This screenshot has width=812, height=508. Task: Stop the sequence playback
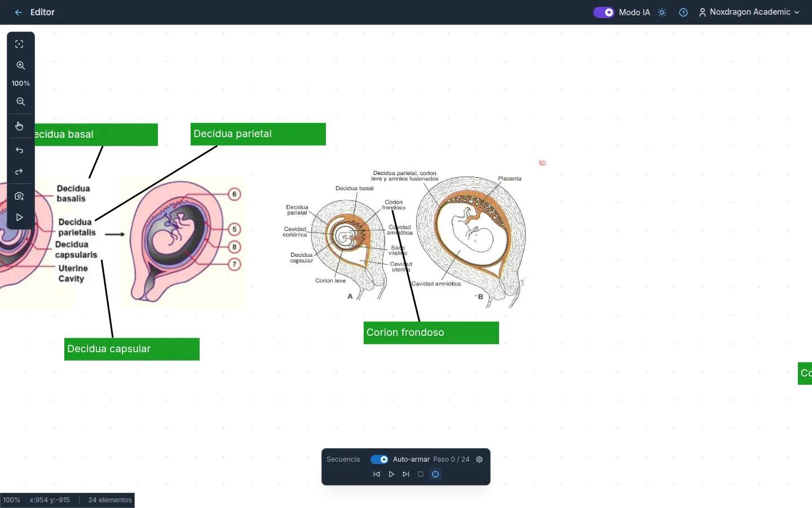421,474
